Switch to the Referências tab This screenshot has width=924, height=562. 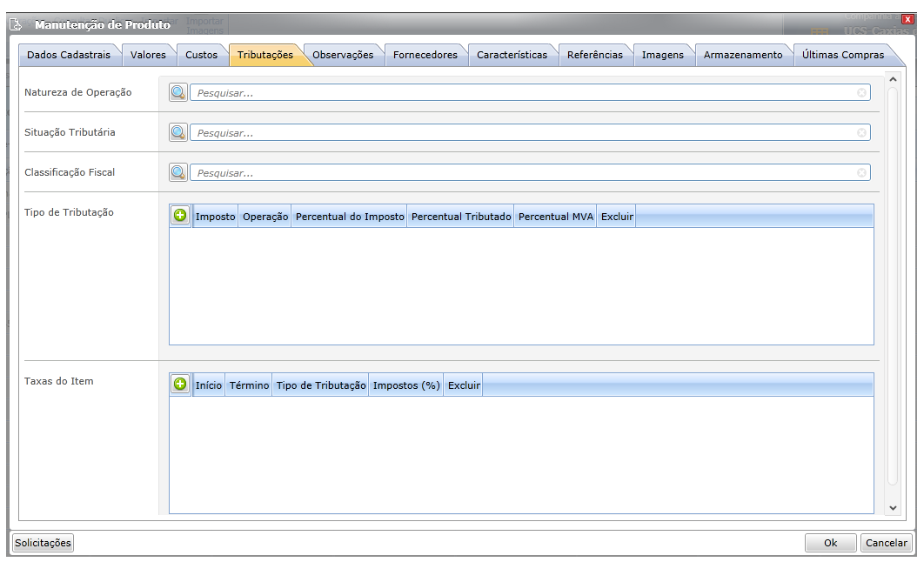pos(595,55)
